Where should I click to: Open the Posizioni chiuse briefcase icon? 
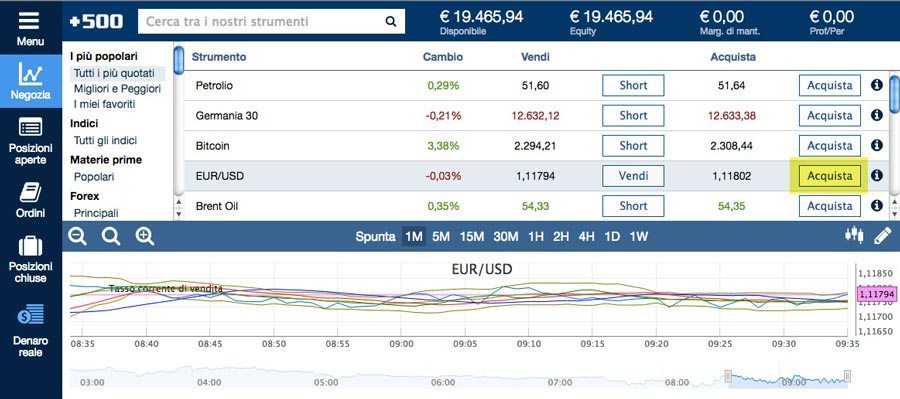30,246
